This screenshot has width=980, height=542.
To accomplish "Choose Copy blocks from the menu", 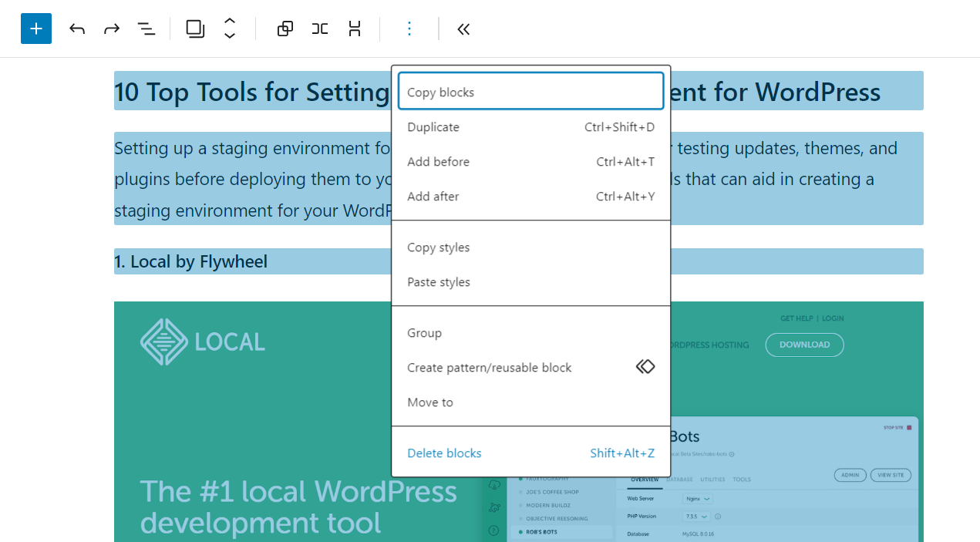I will click(531, 92).
